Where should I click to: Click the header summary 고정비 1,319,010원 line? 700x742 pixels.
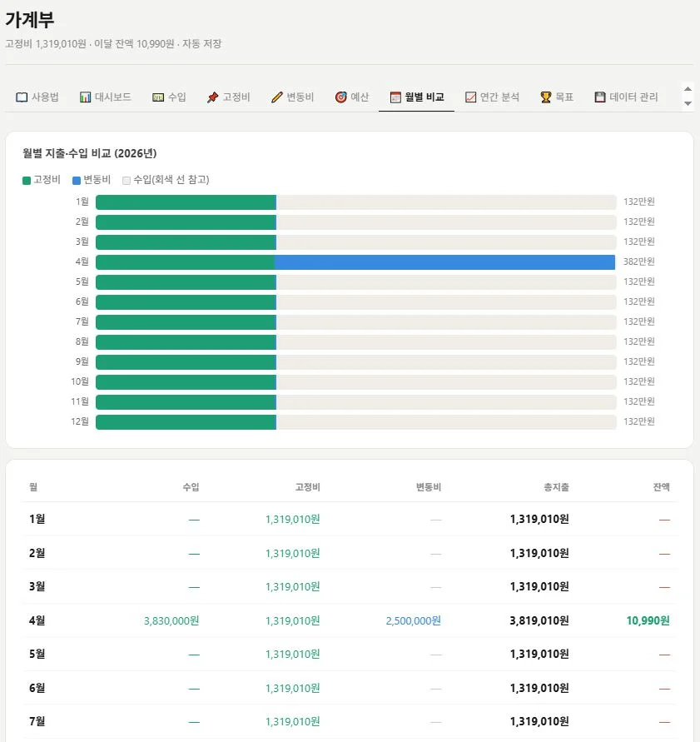click(x=113, y=44)
